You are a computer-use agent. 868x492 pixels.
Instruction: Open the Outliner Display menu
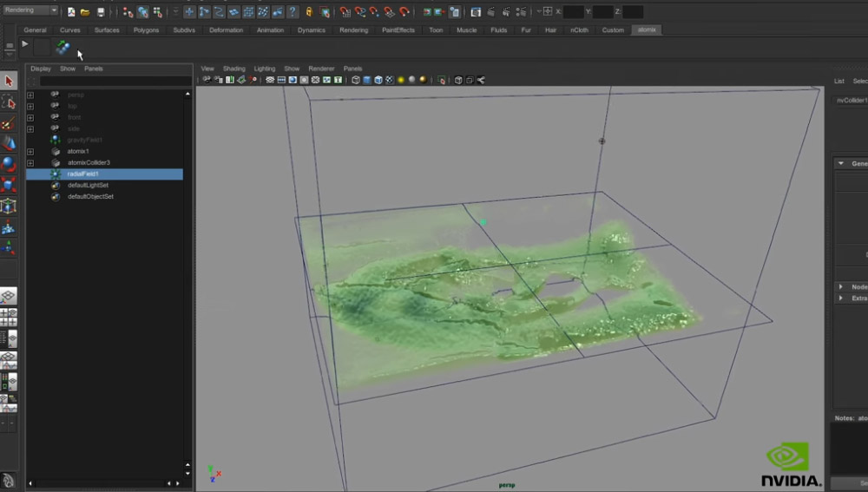41,69
